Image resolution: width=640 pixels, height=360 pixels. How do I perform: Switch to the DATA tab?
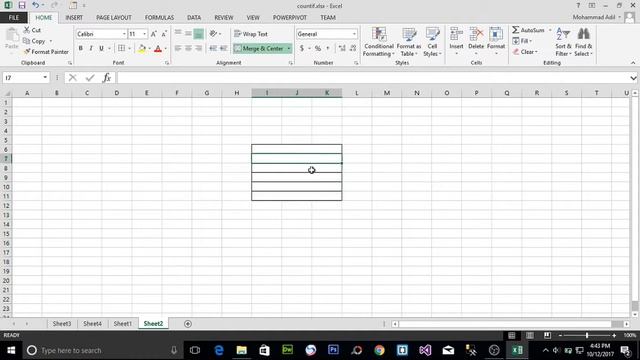point(194,18)
